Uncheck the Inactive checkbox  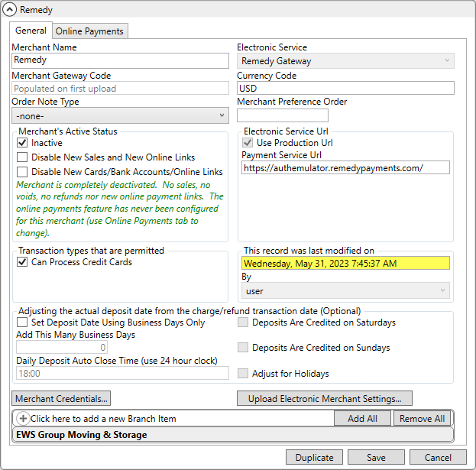pos(22,143)
